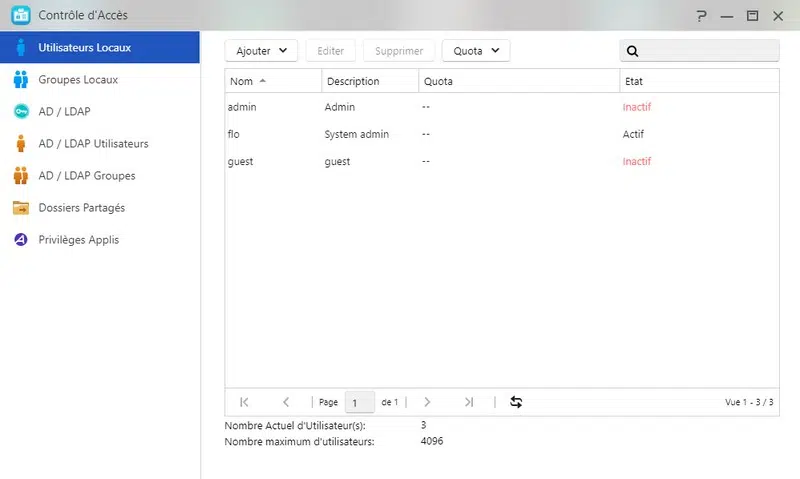Click the 'System admin' description cell
This screenshot has height=479, width=800.
point(357,134)
